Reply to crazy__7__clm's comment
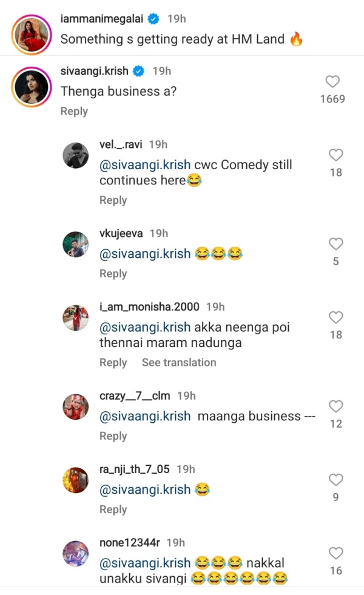The height and width of the screenshot is (595, 364). pyautogui.click(x=113, y=436)
